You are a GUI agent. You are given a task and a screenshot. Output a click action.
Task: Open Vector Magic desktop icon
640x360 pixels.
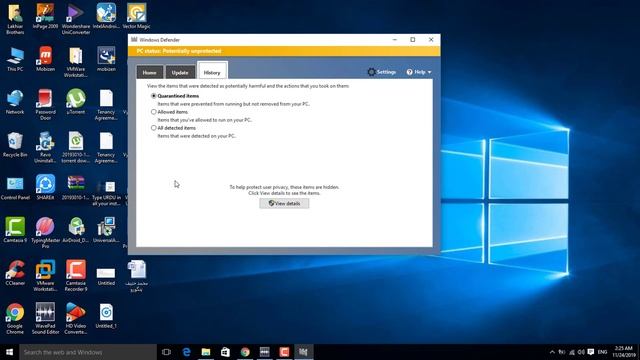tap(136, 16)
